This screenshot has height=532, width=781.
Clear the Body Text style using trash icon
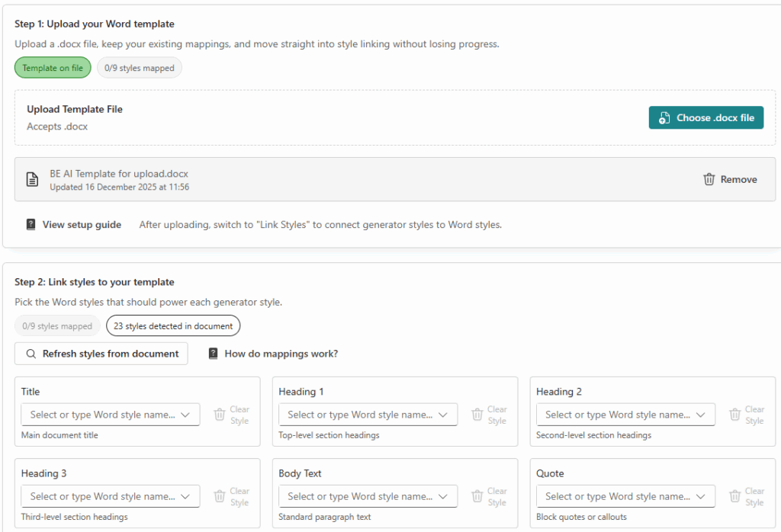tap(477, 496)
